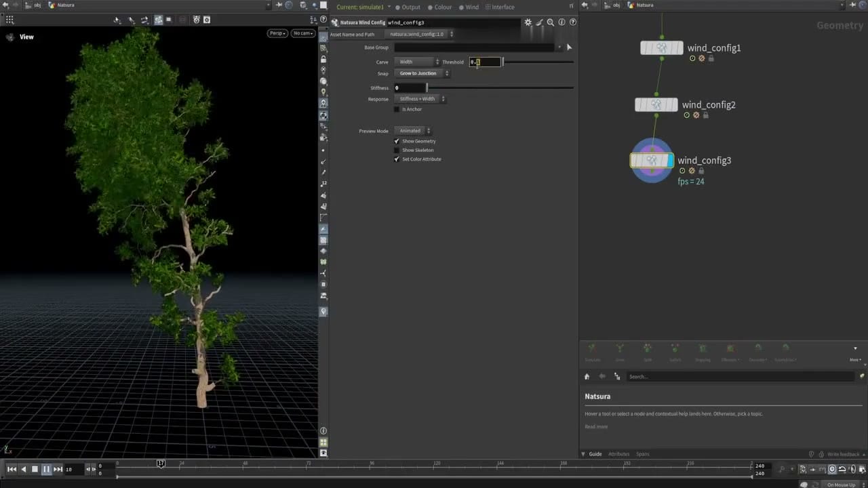This screenshot has height=488, width=868.
Task: Click the Stiffness value field
Action: (x=410, y=87)
